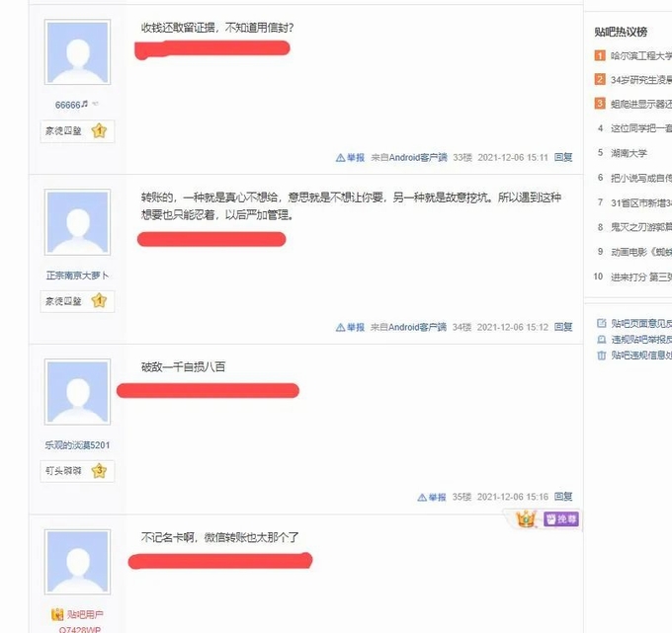
Task: Open hot topic ranked 8 鬼灭之刃
Action: pos(641,227)
